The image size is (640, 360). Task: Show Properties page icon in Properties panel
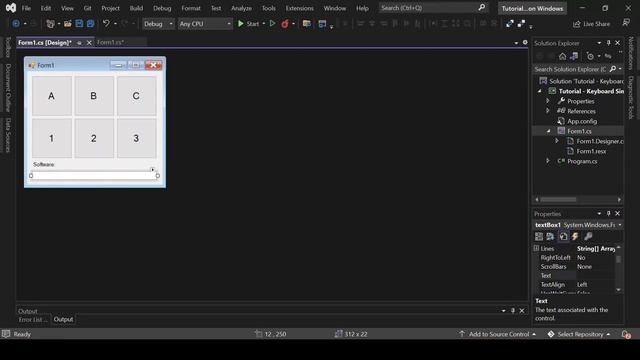[x=563, y=236]
